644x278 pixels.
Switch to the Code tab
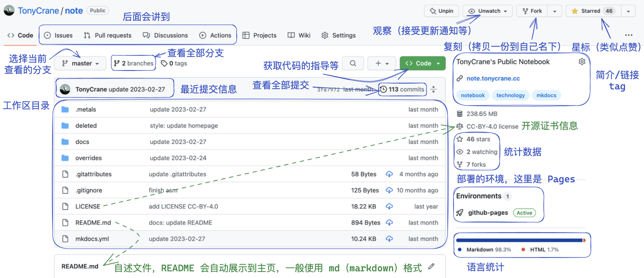[x=20, y=35]
